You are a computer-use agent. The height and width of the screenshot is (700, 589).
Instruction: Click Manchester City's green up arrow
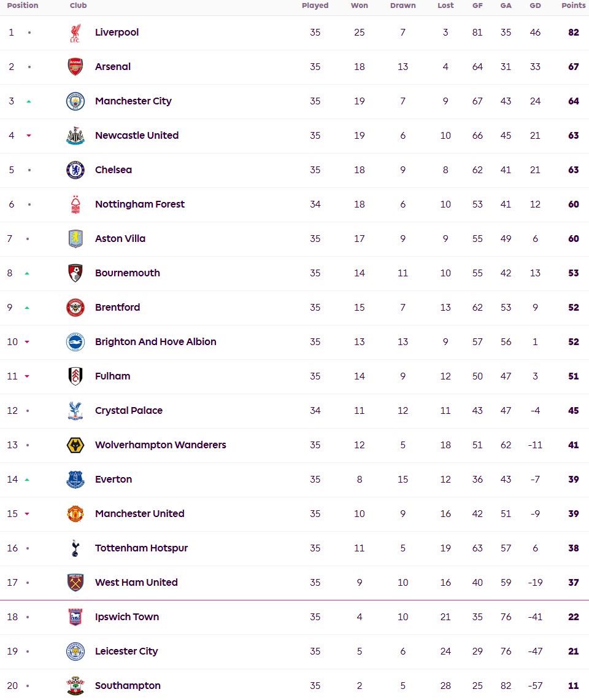pyautogui.click(x=29, y=101)
